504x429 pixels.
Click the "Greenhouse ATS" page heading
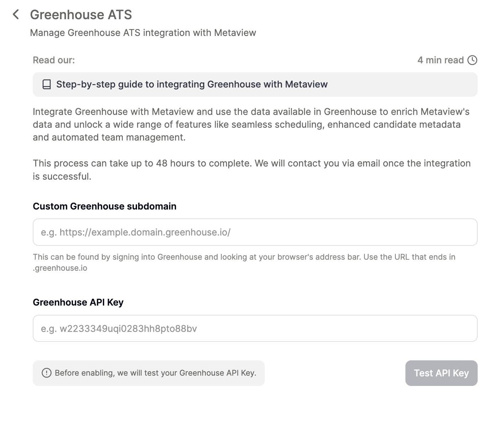81,15
